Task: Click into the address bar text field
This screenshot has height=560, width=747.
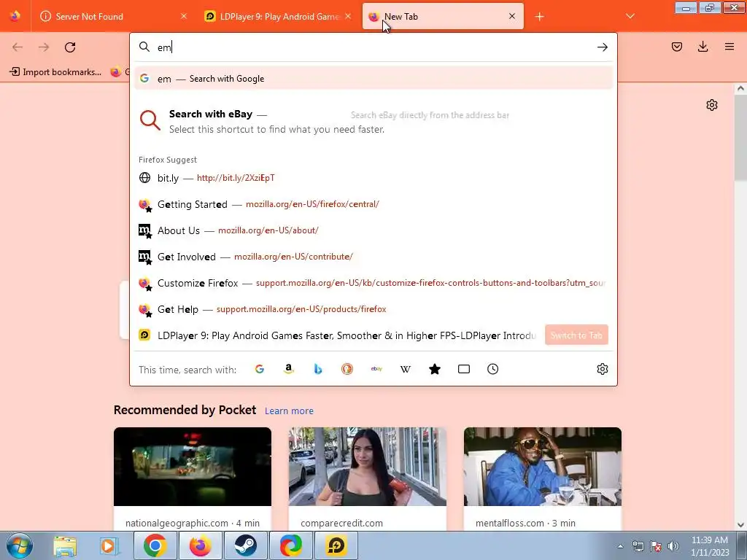Action: [373, 47]
